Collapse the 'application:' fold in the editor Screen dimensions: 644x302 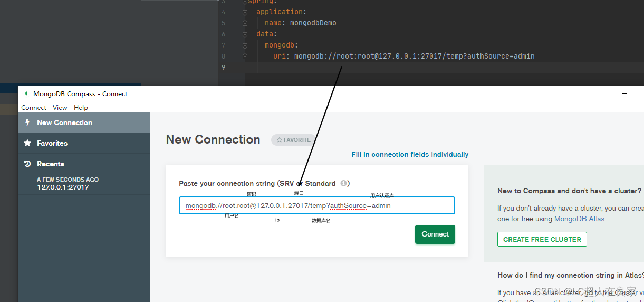(245, 12)
